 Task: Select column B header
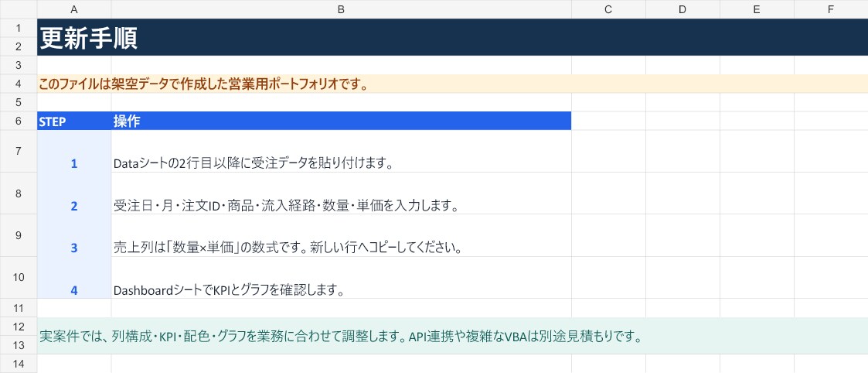coord(341,9)
